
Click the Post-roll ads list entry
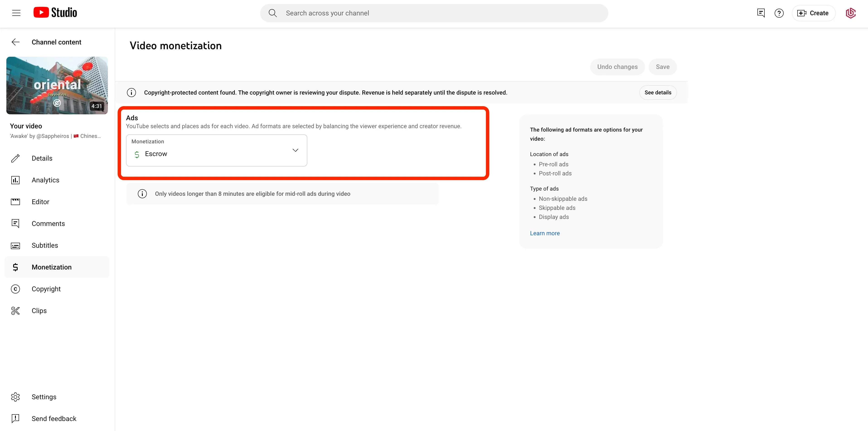(555, 173)
